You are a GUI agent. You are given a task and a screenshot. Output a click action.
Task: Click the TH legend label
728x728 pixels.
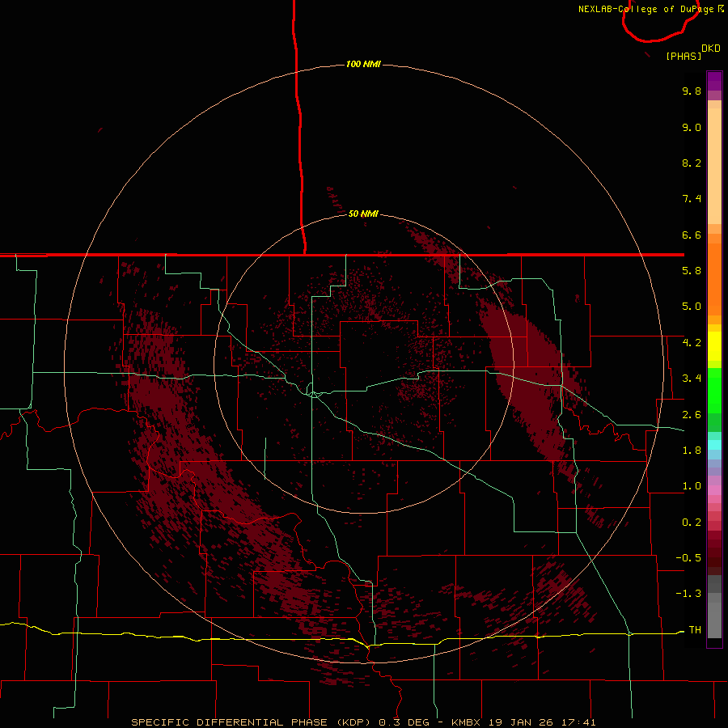coord(695,629)
